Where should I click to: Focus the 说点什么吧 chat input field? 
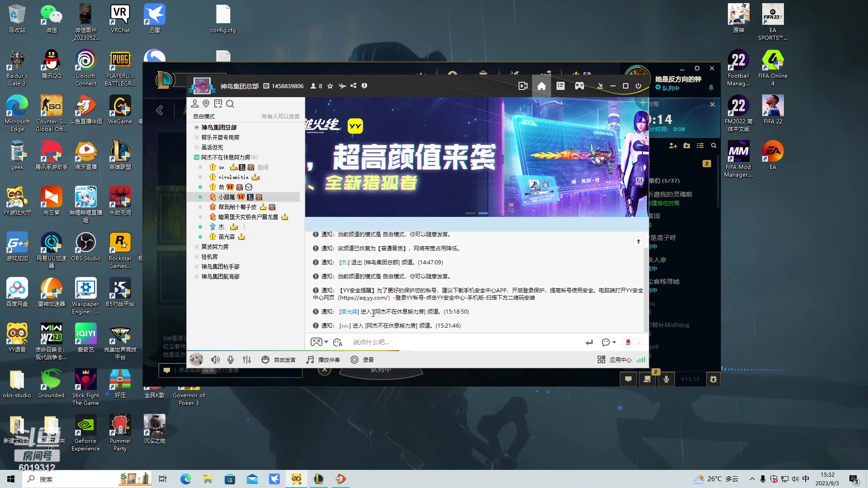466,342
